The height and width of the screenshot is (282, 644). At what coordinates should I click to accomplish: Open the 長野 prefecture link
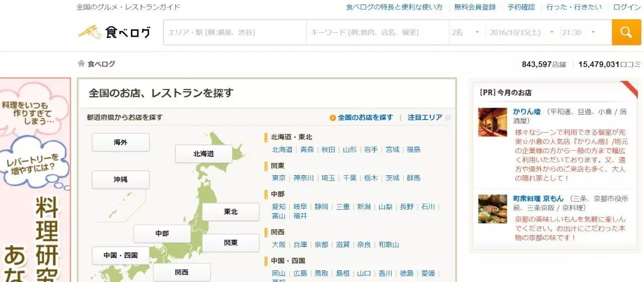coord(407,207)
